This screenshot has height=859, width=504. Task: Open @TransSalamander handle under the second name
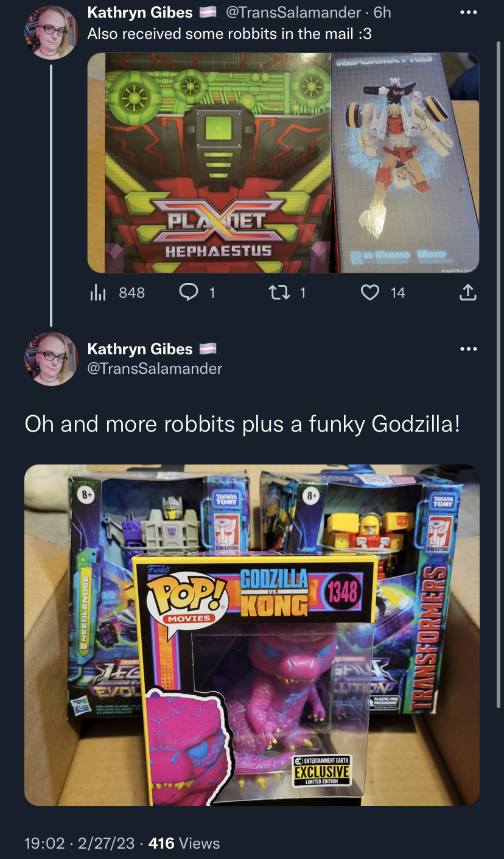pos(155,368)
